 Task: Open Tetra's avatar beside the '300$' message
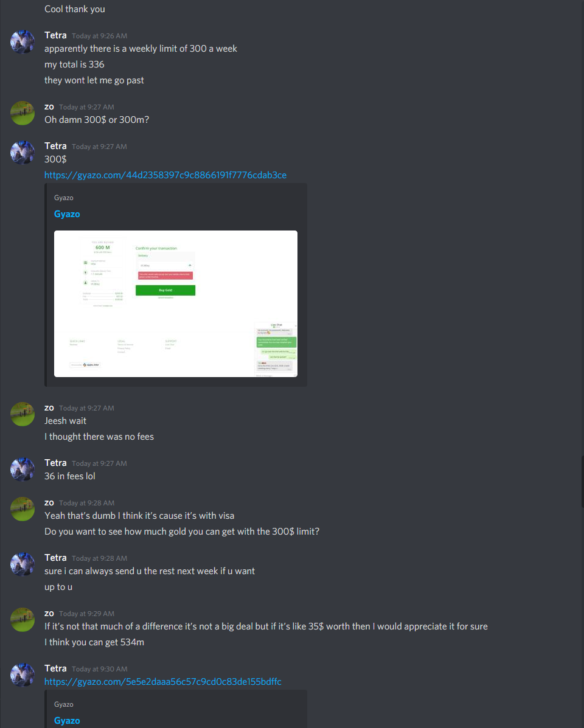23,152
